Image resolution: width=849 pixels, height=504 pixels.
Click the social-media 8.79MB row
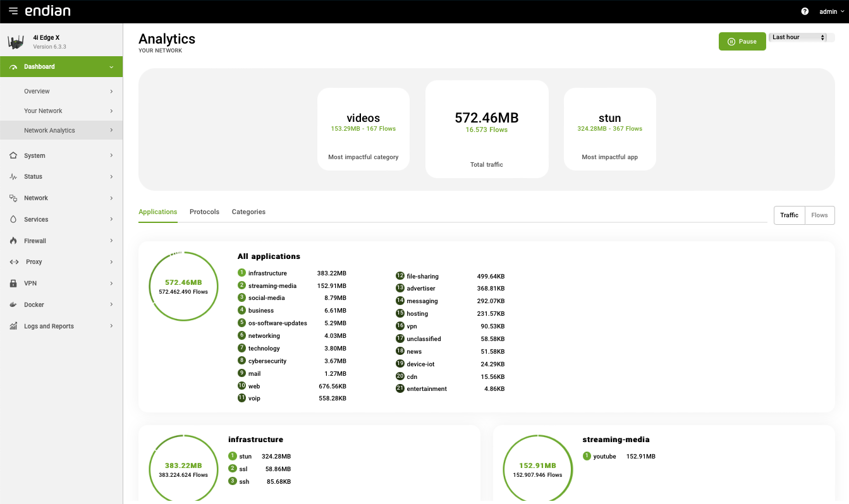pos(292,298)
